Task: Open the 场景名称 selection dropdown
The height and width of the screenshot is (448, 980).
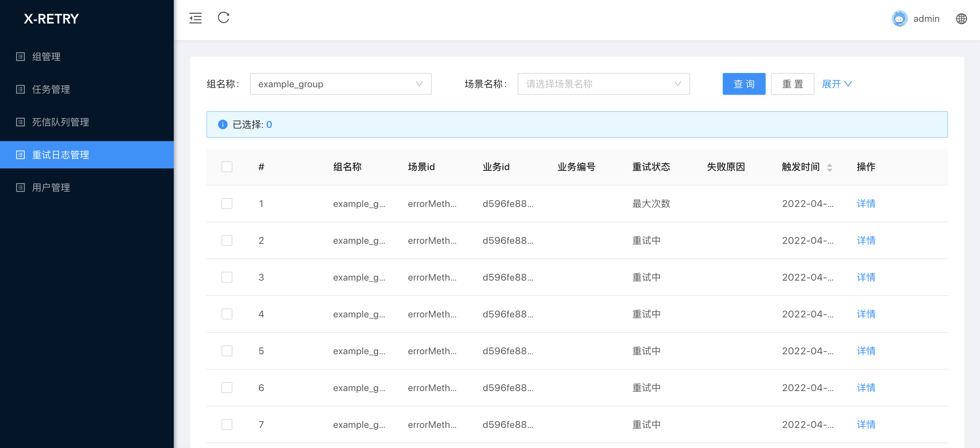Action: 603,84
